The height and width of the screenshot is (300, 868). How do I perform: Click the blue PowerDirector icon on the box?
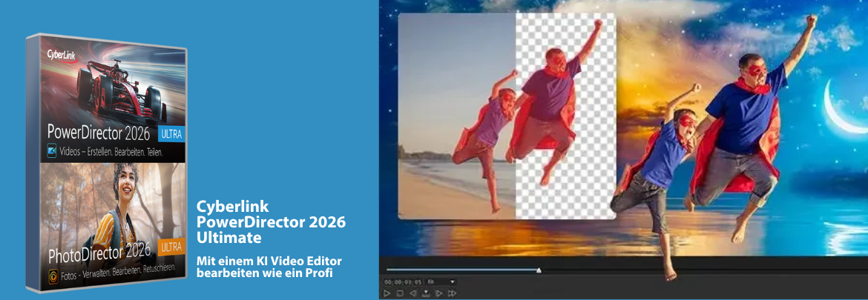(x=52, y=150)
